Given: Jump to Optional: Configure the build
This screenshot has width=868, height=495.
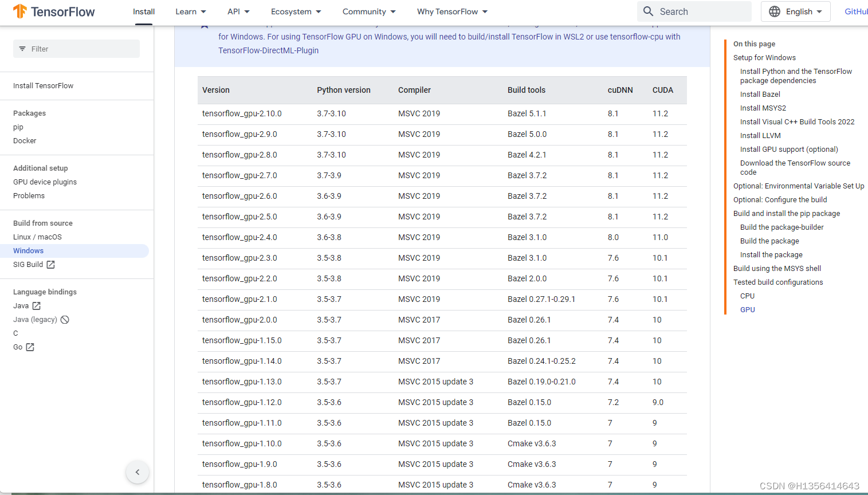Looking at the screenshot, I should (x=780, y=200).
